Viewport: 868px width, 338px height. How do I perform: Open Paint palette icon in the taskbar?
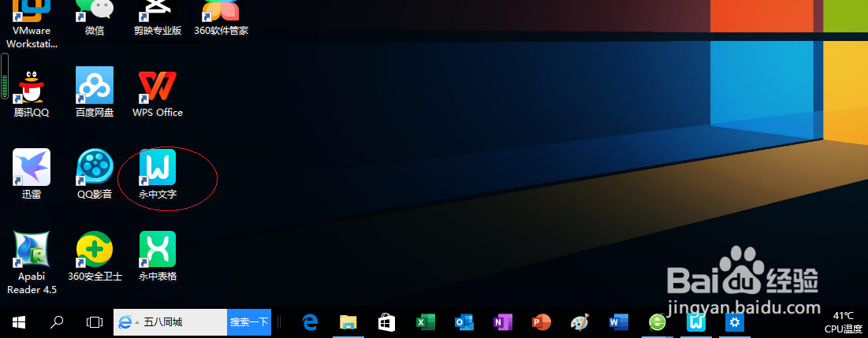click(x=579, y=322)
